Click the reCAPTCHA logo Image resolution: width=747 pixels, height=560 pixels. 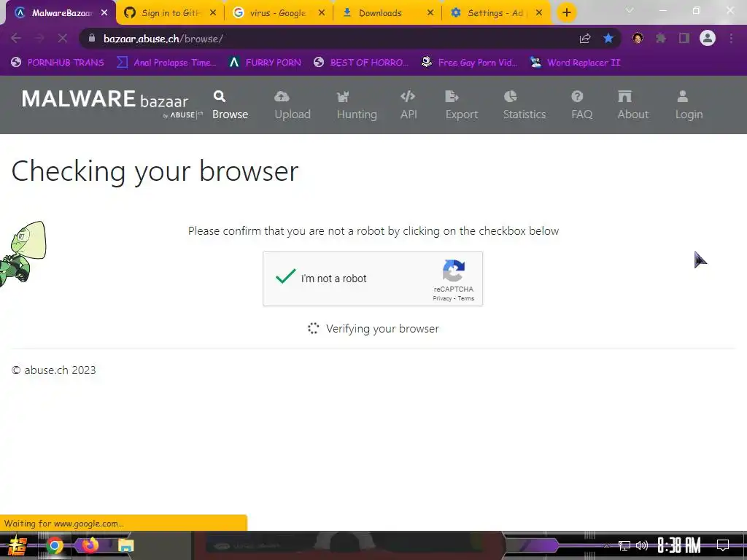(454, 271)
